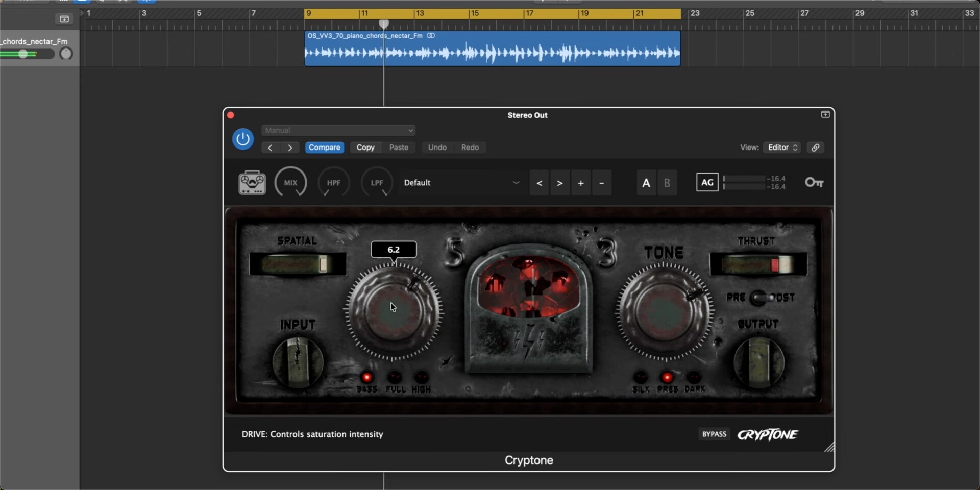Click the piano chords audio region

point(492,52)
